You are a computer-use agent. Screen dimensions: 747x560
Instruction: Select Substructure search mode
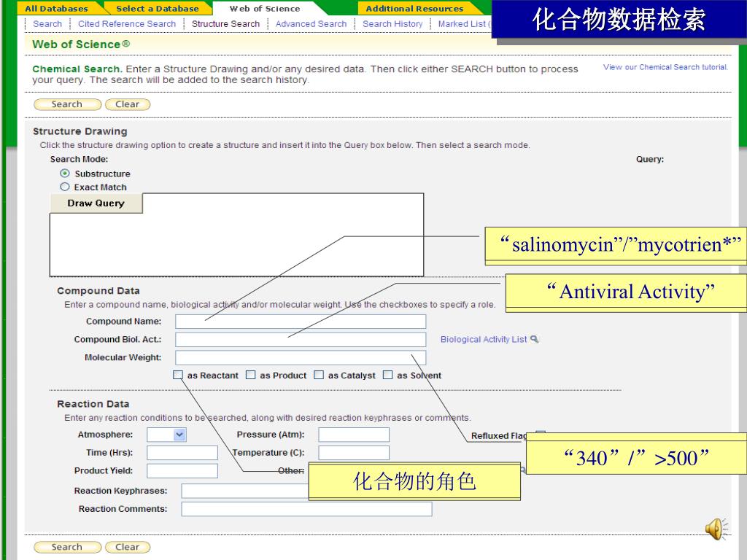pyautogui.click(x=65, y=174)
